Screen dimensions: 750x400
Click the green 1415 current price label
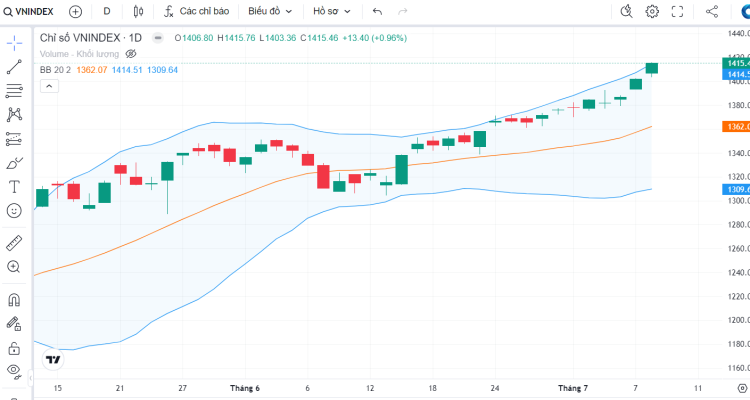click(736, 63)
